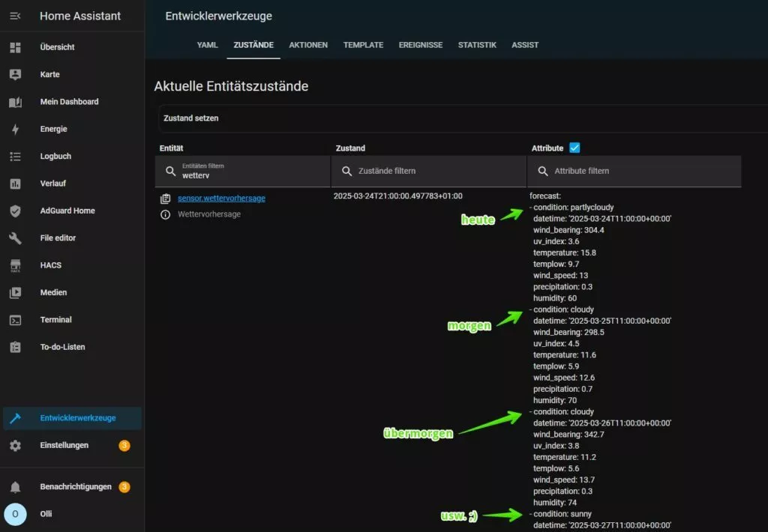The height and width of the screenshot is (532, 768).
Task: Launch the Terminal icon in sidebar
Action: pos(15,320)
